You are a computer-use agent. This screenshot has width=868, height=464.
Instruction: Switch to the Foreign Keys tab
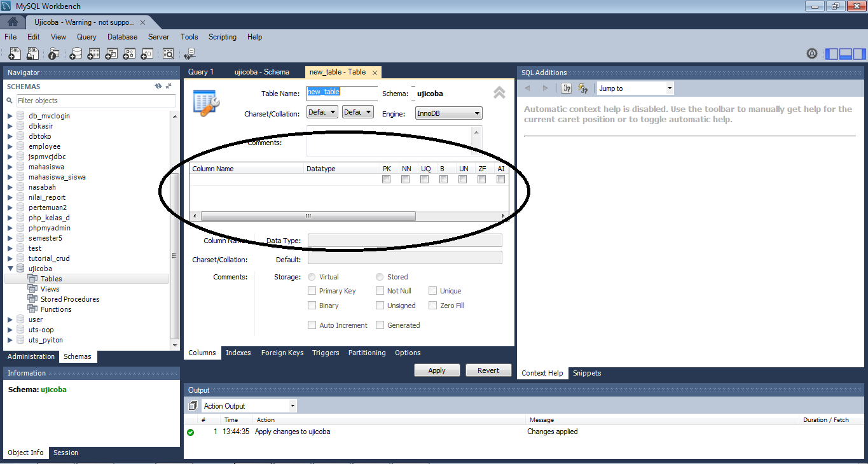click(282, 353)
